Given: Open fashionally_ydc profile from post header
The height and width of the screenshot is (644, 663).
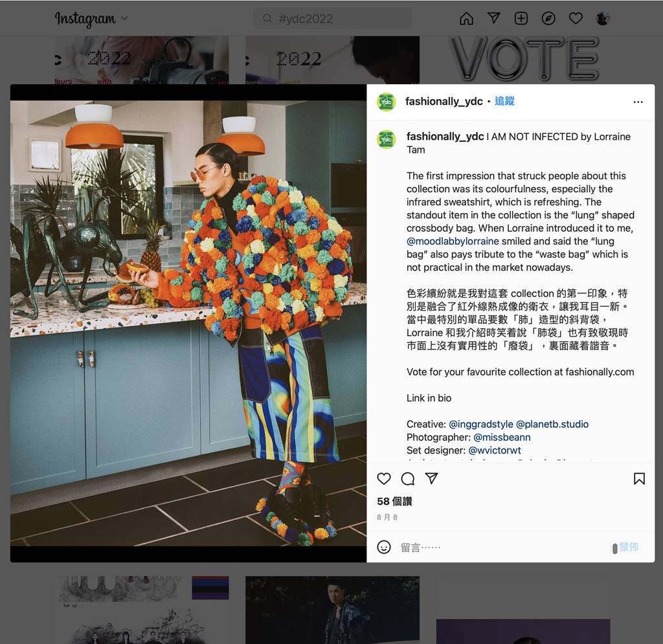Looking at the screenshot, I should click(444, 102).
